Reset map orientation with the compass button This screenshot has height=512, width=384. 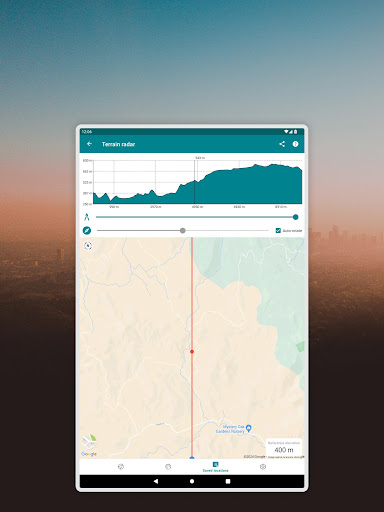pyautogui.click(x=88, y=246)
